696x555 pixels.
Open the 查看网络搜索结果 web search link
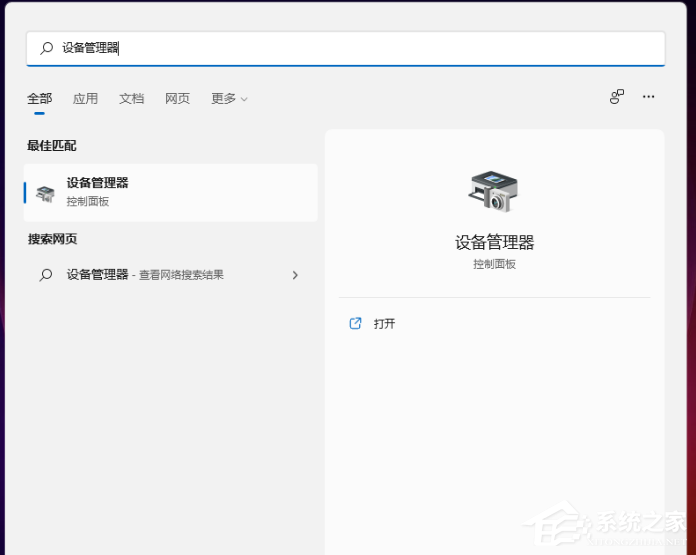coord(181,275)
